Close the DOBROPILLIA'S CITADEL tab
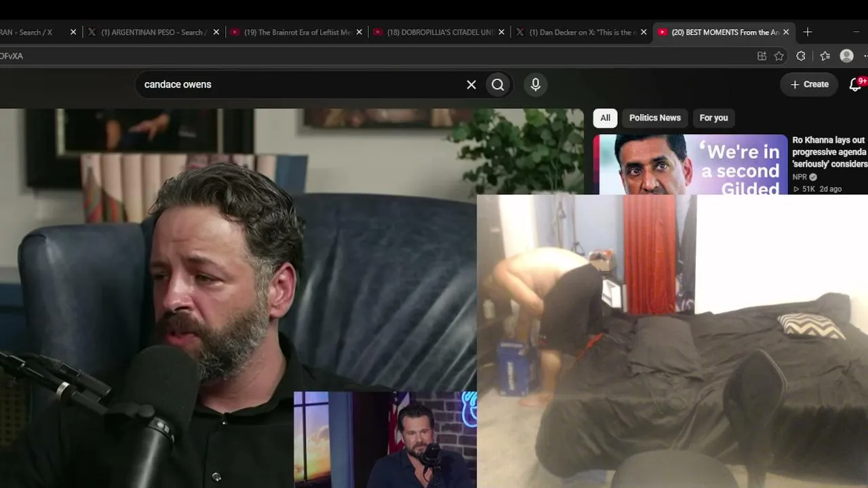 (502, 32)
